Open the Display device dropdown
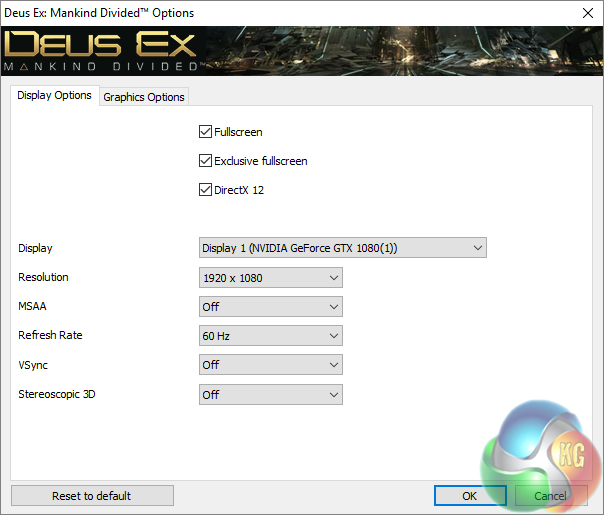 (342, 248)
